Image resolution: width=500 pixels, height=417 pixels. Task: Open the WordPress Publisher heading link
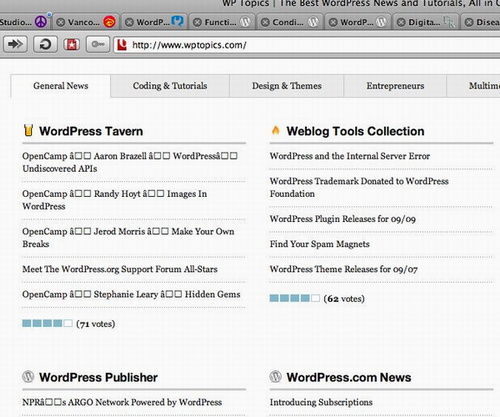coord(98,377)
